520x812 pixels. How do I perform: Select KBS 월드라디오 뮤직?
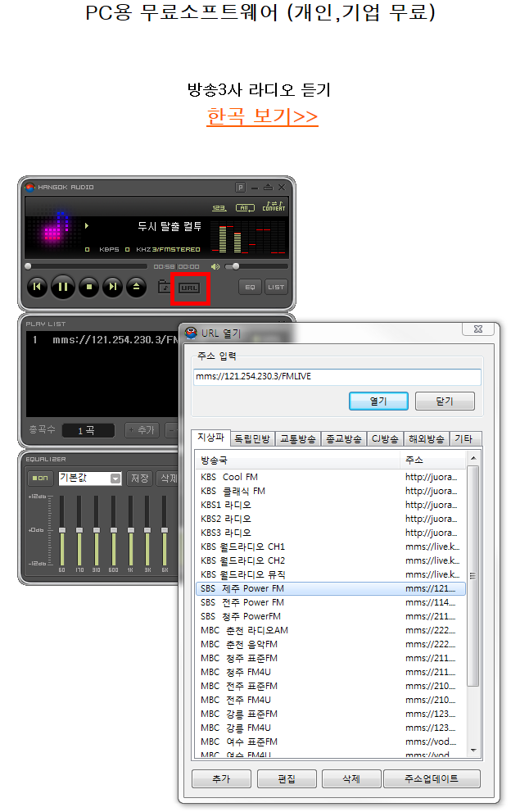pos(331,575)
